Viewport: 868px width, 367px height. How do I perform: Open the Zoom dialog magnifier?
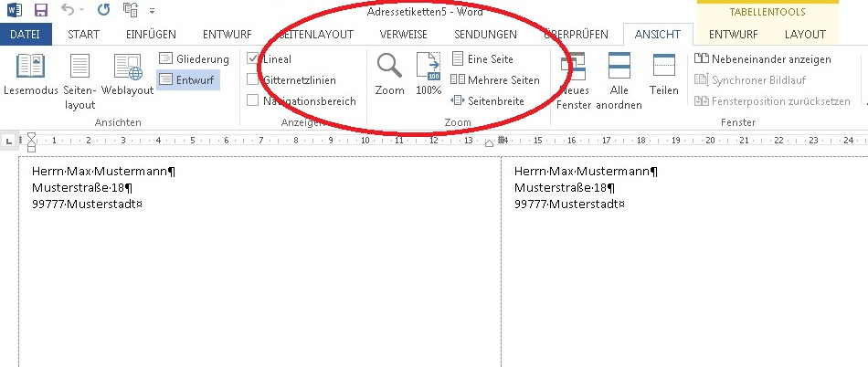[390, 73]
